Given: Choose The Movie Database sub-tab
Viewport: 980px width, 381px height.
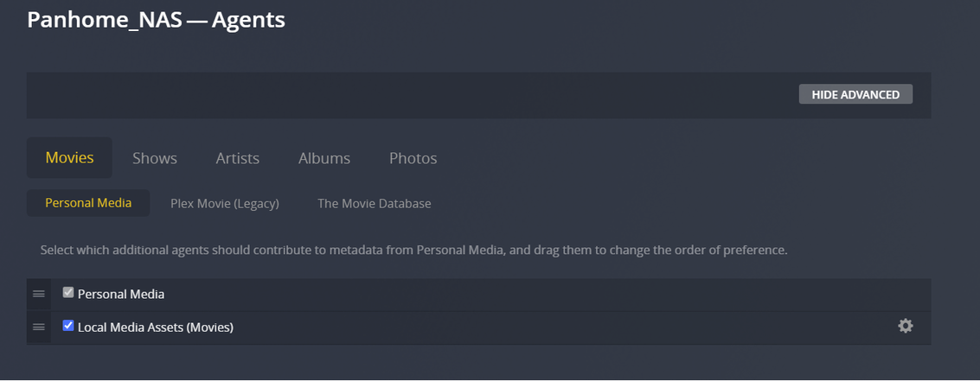Looking at the screenshot, I should [x=374, y=204].
